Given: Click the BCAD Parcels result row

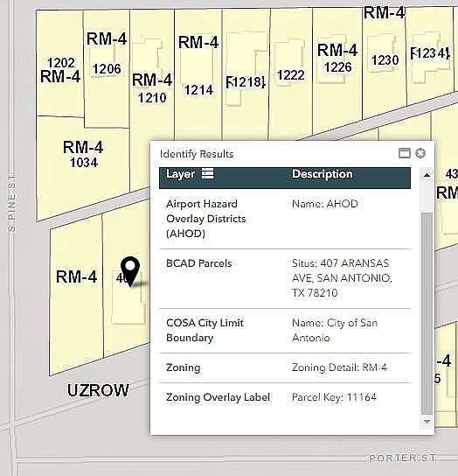Looking at the screenshot, I should (x=285, y=278).
